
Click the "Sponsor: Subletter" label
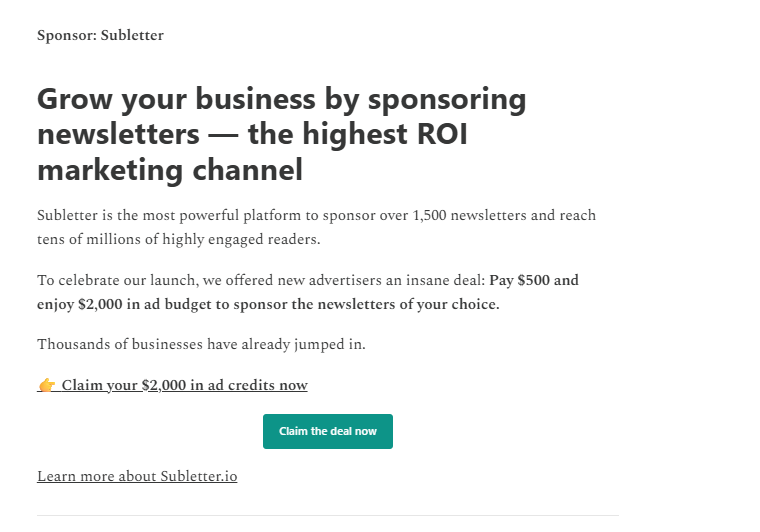point(100,36)
